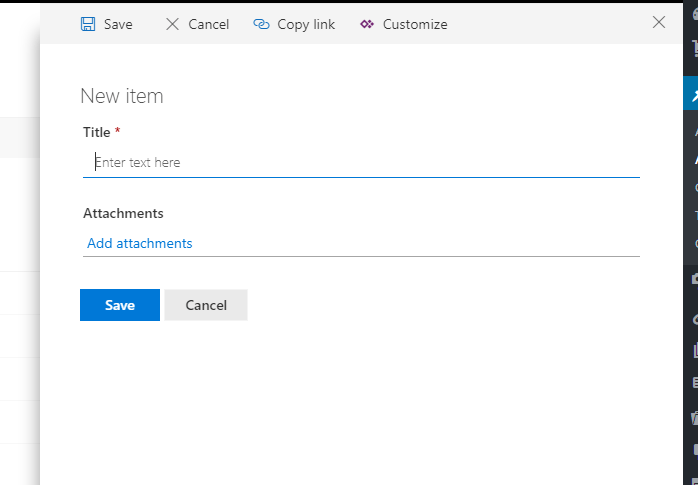Click the Save floppy disk icon in toolbar
Screen dimensions: 698x485
pos(88,24)
